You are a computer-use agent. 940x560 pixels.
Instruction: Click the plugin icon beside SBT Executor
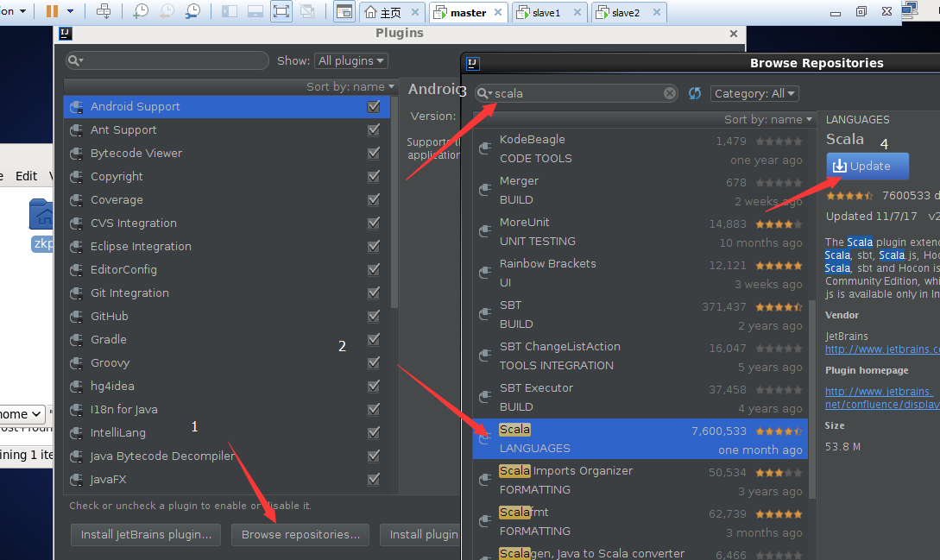(485, 397)
